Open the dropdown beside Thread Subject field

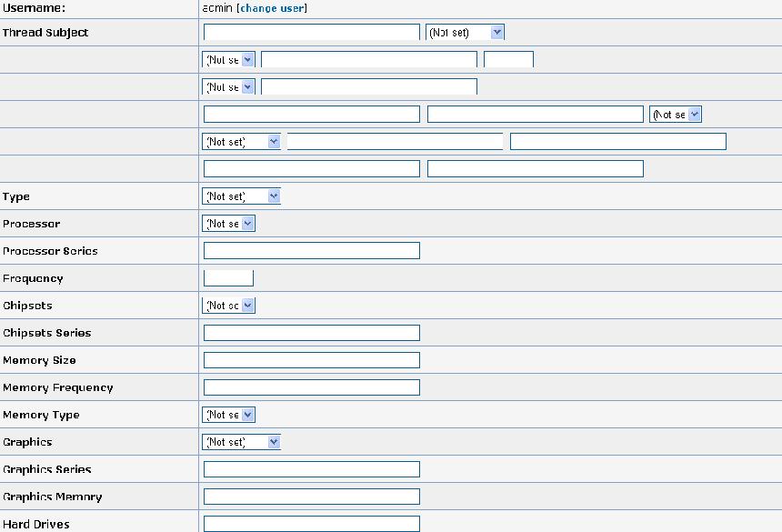click(465, 33)
